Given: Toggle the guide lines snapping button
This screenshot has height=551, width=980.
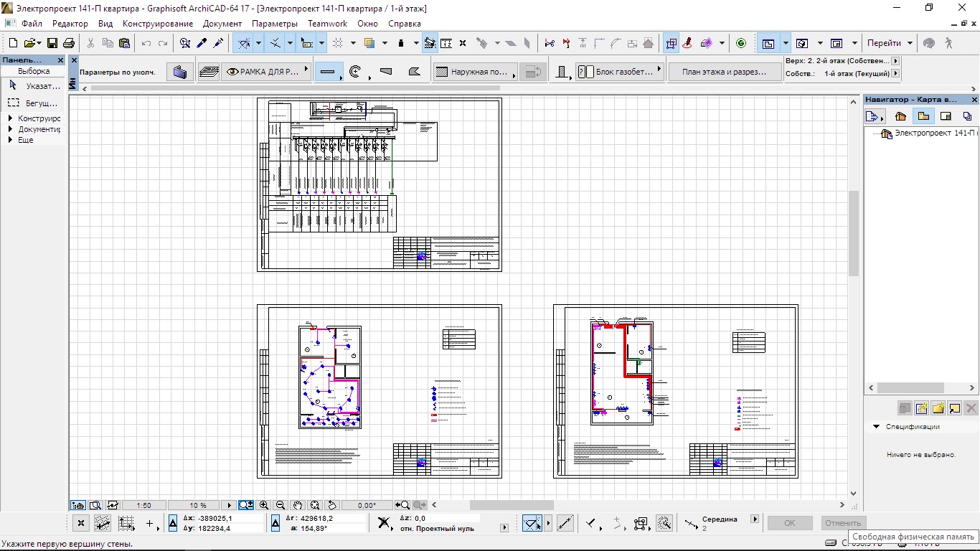Looking at the screenshot, I should tap(245, 43).
